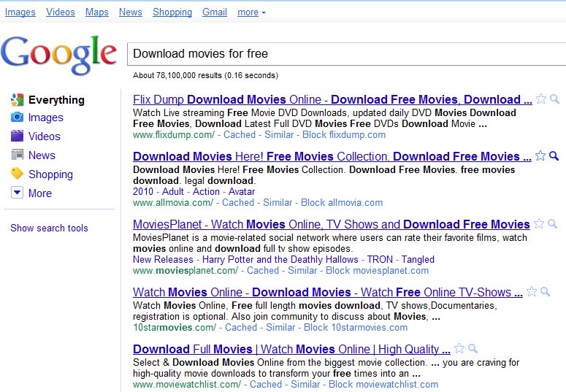This screenshot has width=566, height=392.
Task: Open the Flix Dump Download Movies Online title
Action: coord(332,99)
